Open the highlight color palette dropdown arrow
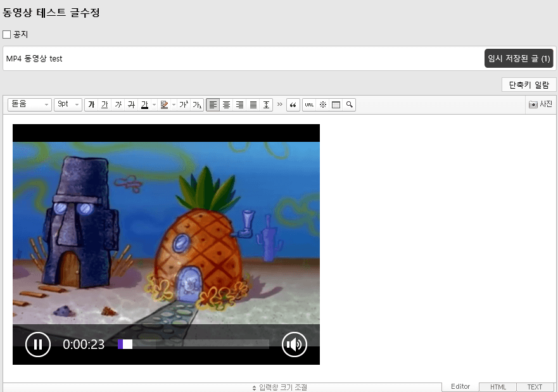Viewport: 558px width, 392px height. [x=174, y=104]
